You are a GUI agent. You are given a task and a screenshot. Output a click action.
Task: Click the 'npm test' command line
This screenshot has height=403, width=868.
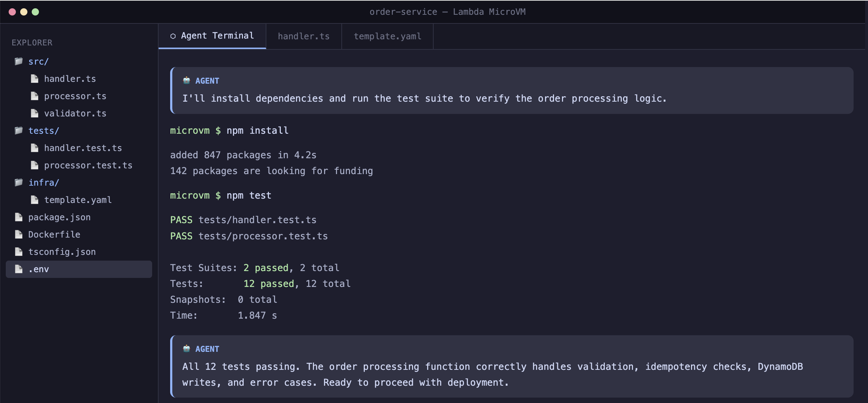[x=221, y=195]
